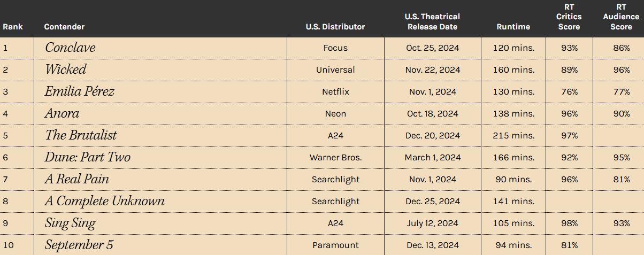Select the Emilia Pérez title
Image resolution: width=644 pixels, height=255 pixels.
[80, 91]
